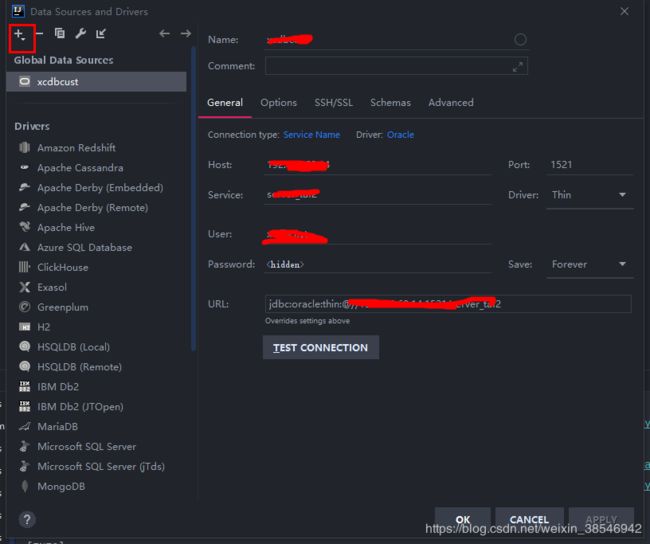Open the SSH/SSL tab
650x544 pixels.
[x=334, y=102]
